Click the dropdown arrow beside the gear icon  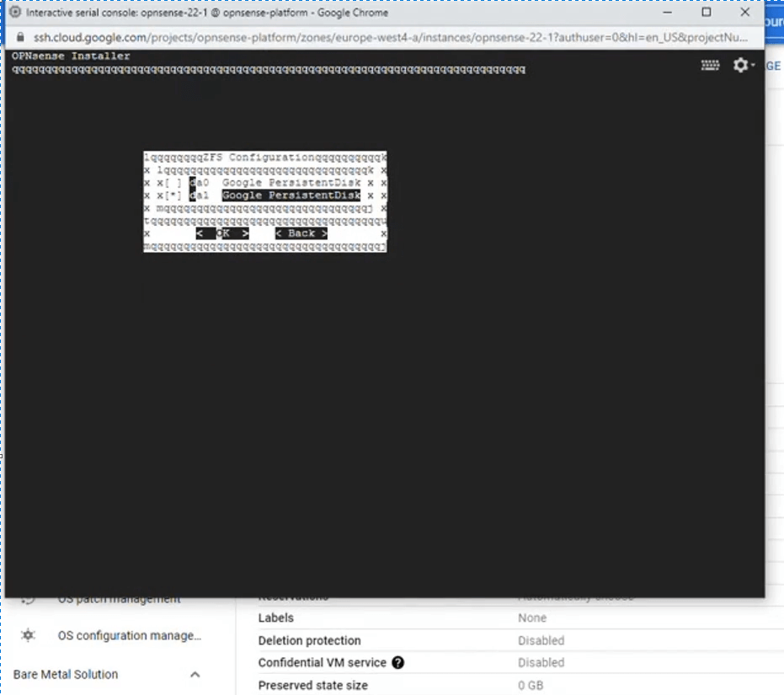(753, 65)
